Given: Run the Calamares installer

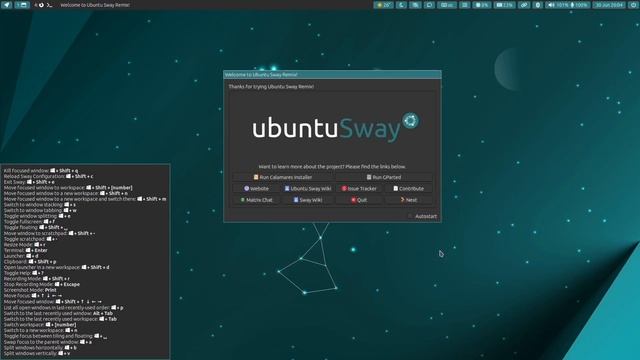Looking at the screenshot, I should [283, 177].
